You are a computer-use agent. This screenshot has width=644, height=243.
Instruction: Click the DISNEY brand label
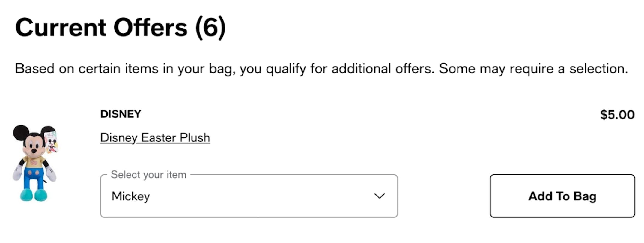coord(121,114)
